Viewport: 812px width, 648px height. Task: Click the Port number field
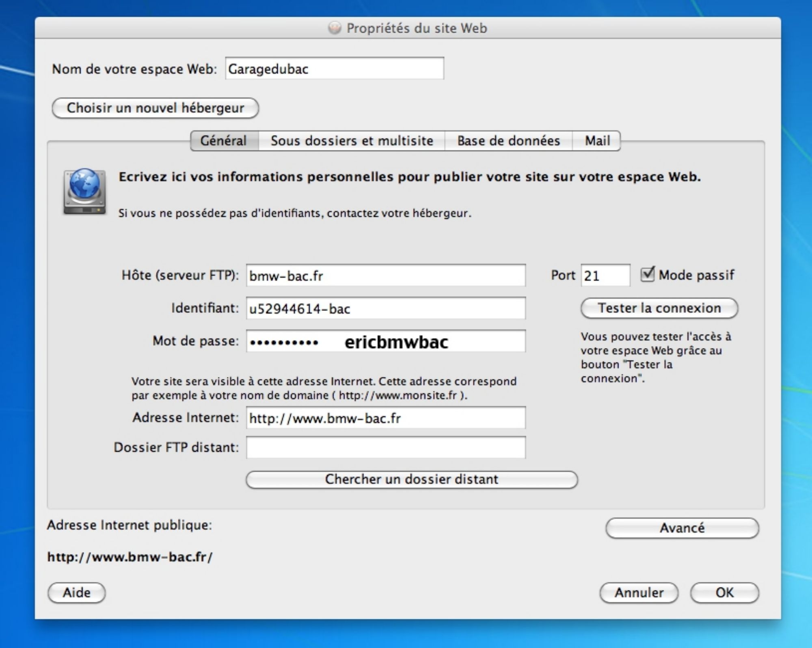click(x=605, y=276)
